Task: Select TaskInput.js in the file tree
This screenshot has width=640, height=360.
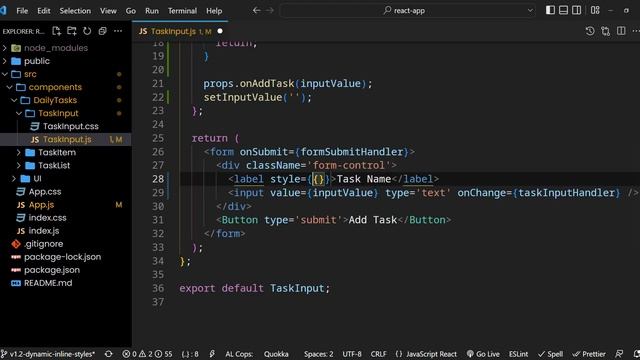Action: [x=66, y=139]
